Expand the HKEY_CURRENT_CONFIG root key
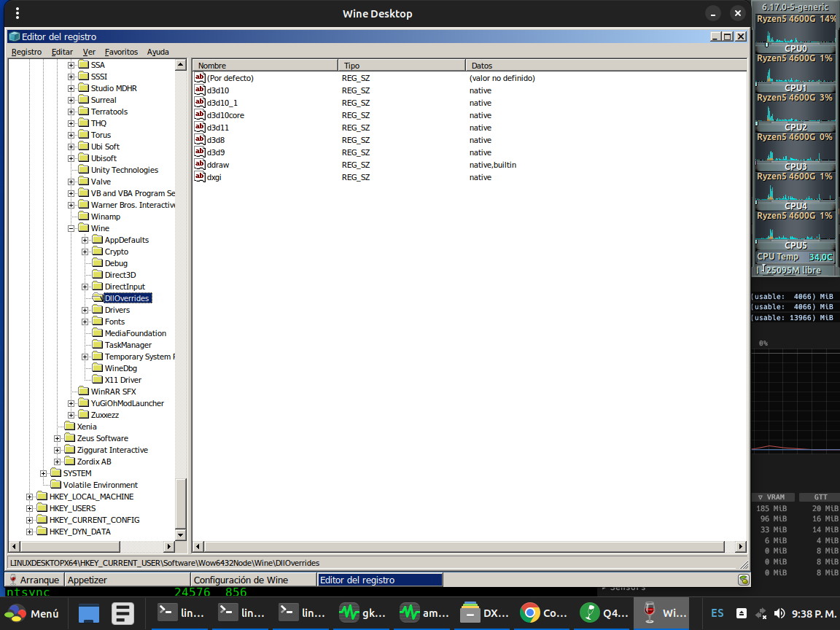 coord(29,520)
